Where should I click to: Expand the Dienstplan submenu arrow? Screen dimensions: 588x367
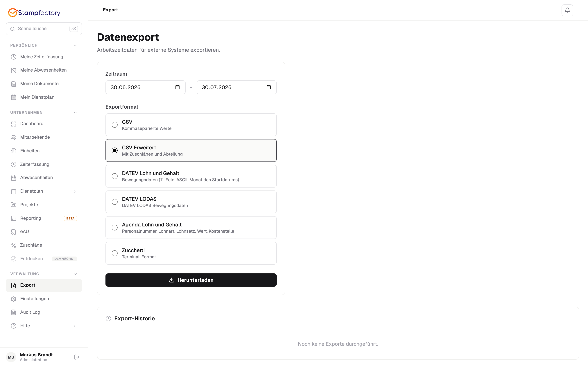pos(75,191)
